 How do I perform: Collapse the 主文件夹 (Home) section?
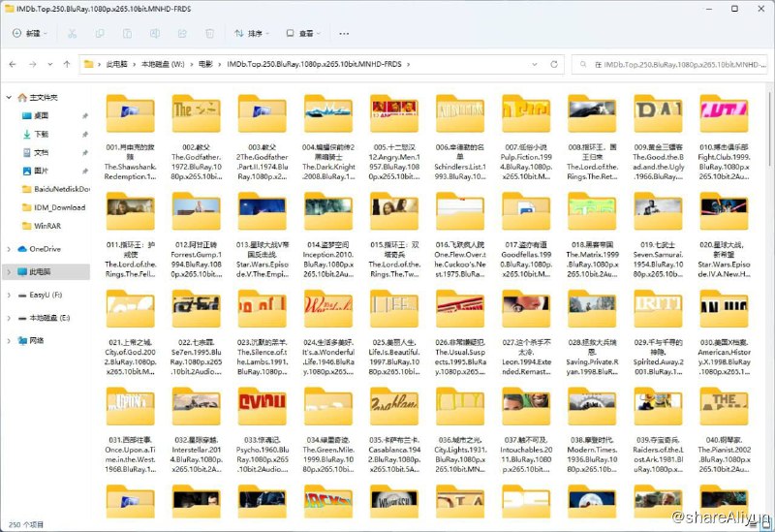(x=8, y=97)
